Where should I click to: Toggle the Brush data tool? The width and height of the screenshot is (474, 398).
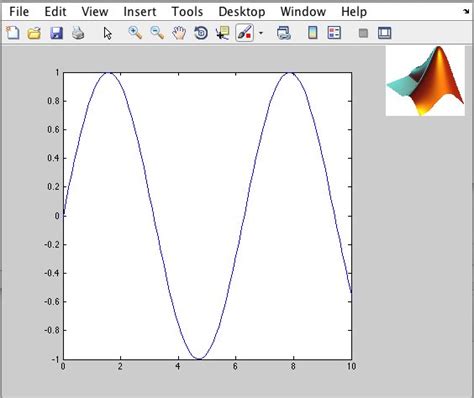coord(245,33)
